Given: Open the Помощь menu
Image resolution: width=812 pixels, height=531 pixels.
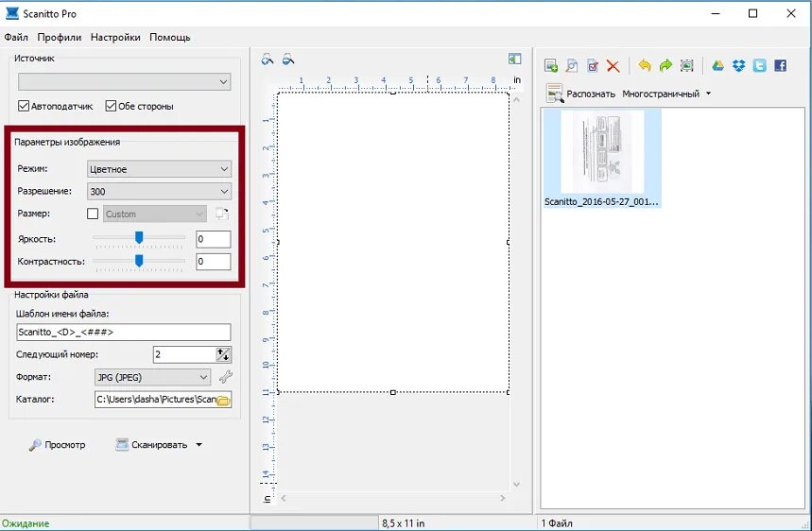Looking at the screenshot, I should [x=170, y=37].
